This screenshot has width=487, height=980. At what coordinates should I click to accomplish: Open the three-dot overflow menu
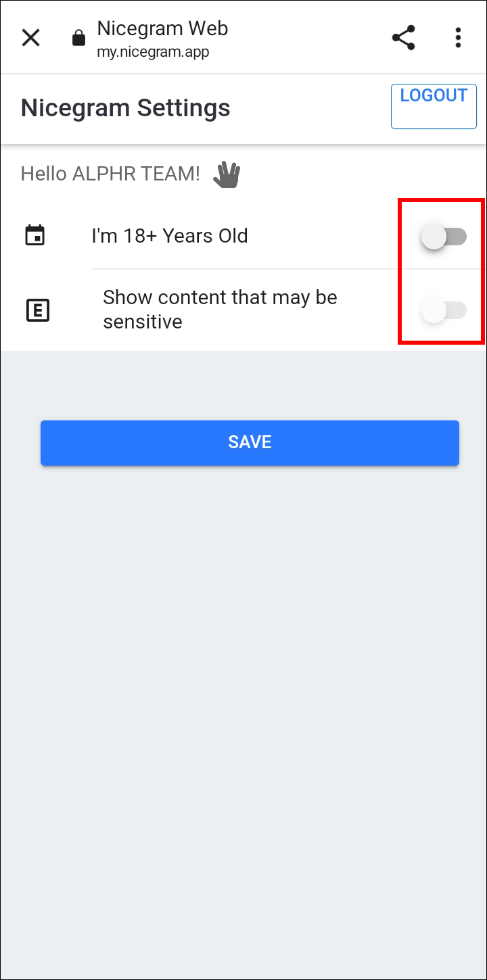point(458,38)
